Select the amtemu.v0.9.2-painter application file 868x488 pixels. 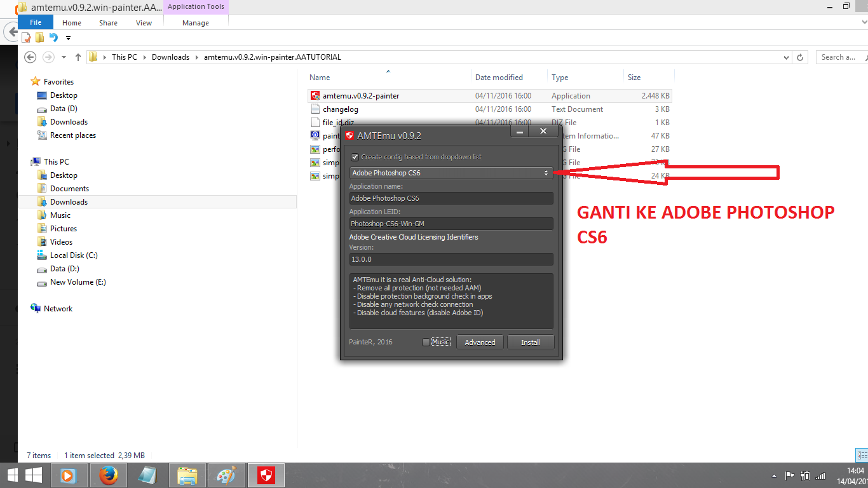(489, 96)
